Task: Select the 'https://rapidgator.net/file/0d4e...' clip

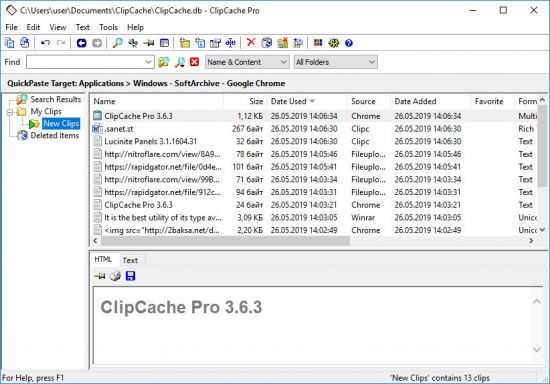Action: coord(314,167)
